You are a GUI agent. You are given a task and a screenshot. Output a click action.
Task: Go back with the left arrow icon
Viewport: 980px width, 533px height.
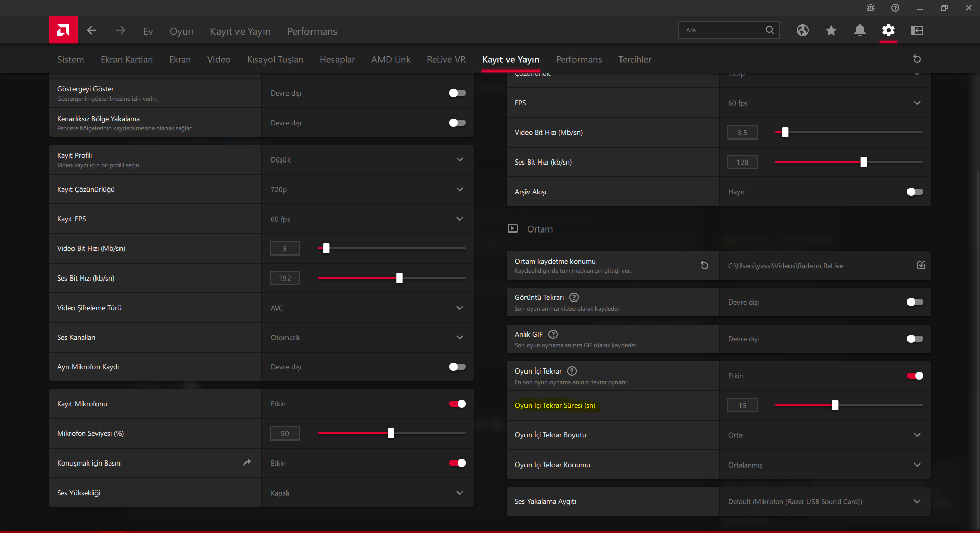[91, 31]
